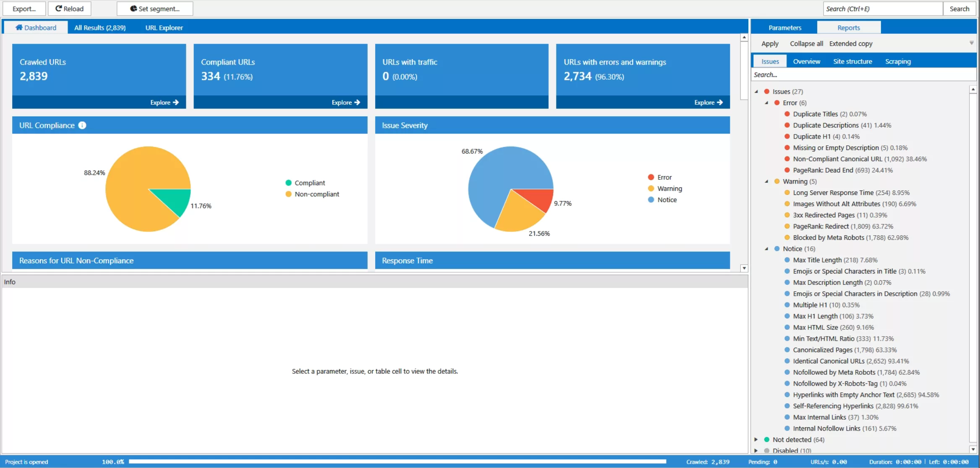This screenshot has height=468, width=980.
Task: Toggle the Warning legend entry in Issue Severity
Action: point(665,189)
